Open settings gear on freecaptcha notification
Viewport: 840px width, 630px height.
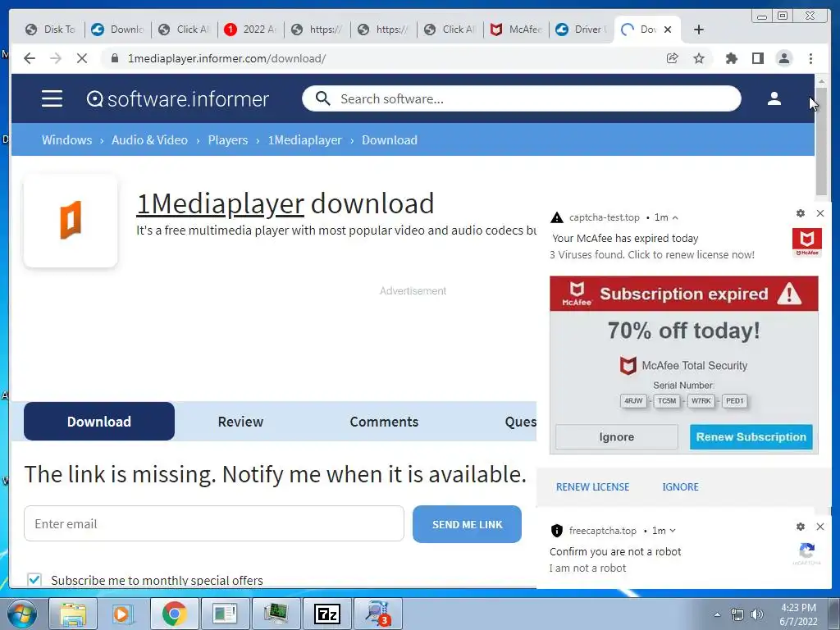pyautogui.click(x=801, y=527)
